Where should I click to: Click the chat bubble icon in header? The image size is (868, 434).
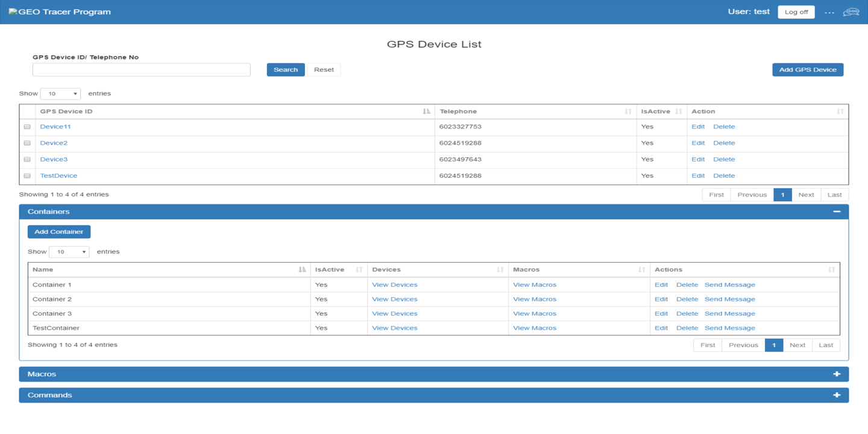pos(851,12)
